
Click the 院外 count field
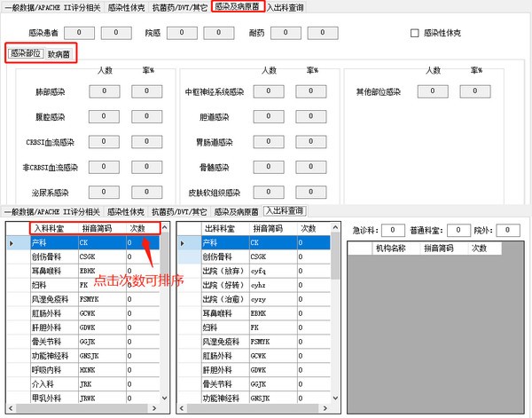click(x=507, y=230)
